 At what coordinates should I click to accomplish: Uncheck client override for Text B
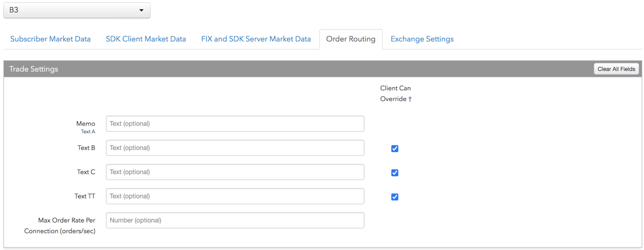coord(395,148)
